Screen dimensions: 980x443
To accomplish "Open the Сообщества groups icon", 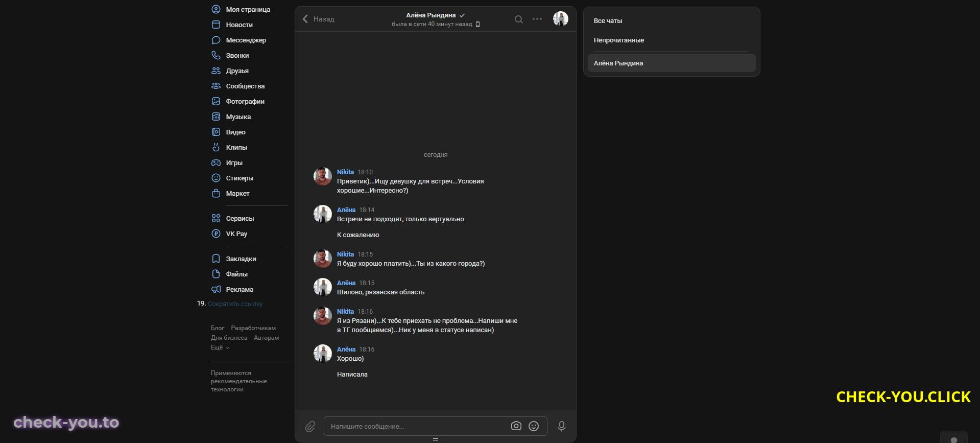I will point(216,86).
